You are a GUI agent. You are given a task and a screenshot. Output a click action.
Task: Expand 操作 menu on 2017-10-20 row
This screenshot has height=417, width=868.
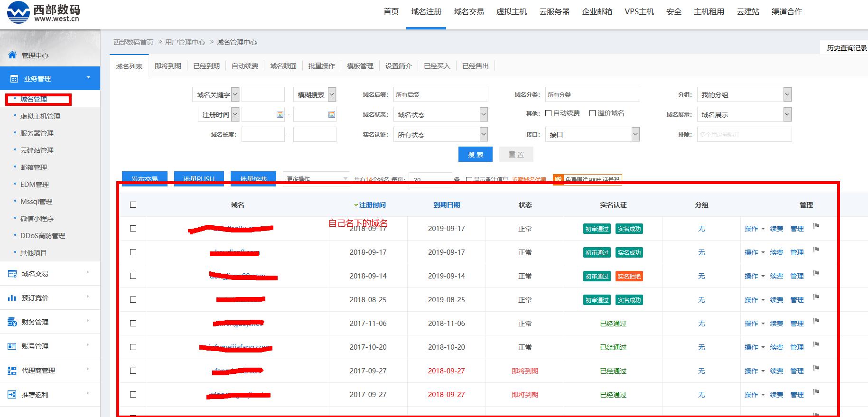click(x=755, y=347)
